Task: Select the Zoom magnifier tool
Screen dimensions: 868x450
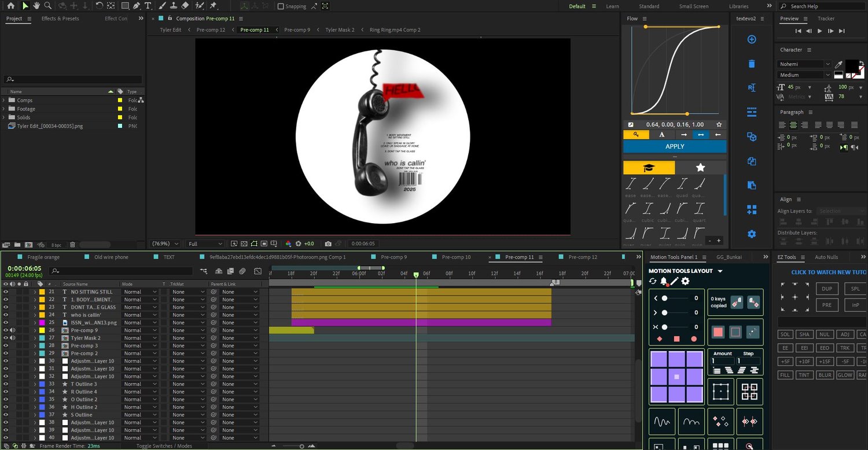Action: 48,6
